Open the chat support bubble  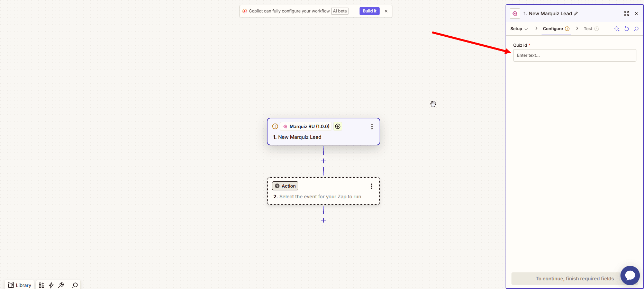[630, 276]
